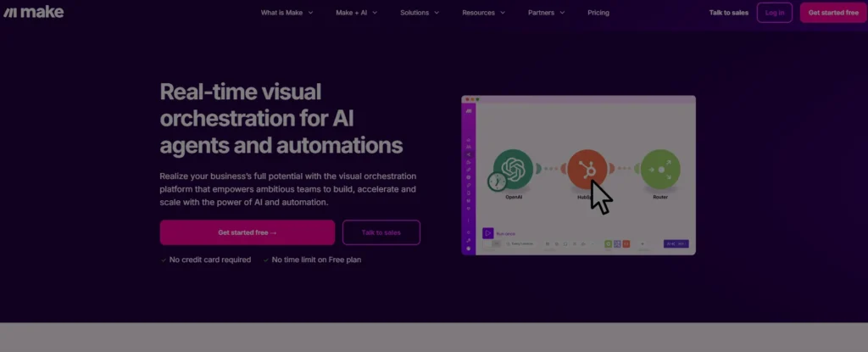Click "No credit card required" text

(210, 260)
